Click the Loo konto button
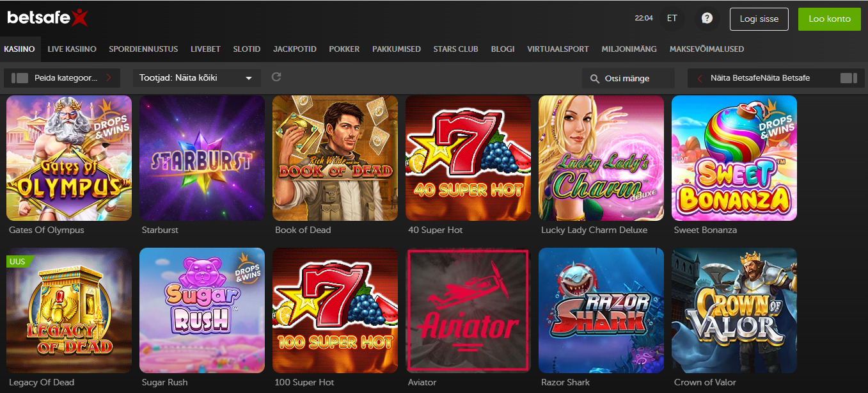The width and height of the screenshot is (868, 393). tap(830, 19)
